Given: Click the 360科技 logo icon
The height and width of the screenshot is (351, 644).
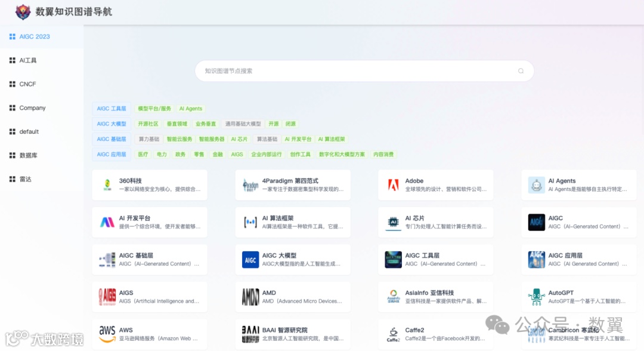Looking at the screenshot, I should [107, 185].
